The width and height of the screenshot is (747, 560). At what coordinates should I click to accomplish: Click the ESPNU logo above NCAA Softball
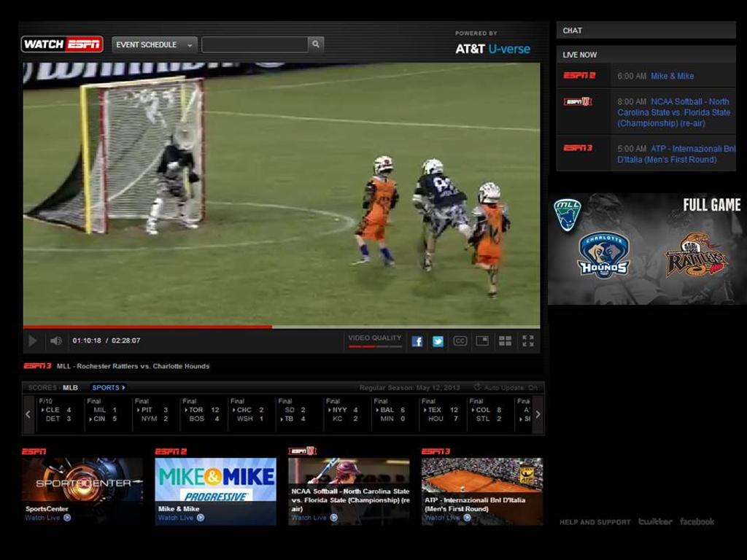pyautogui.click(x=303, y=451)
